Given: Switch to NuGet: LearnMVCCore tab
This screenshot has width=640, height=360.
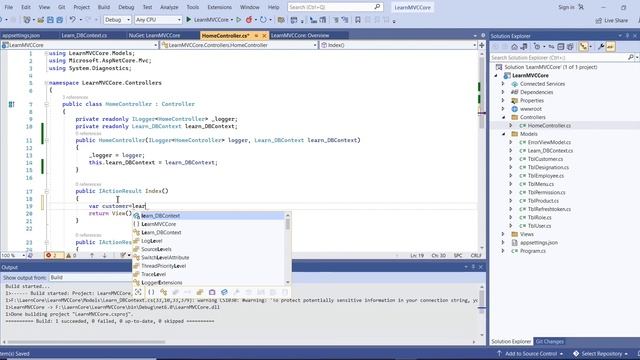Looking at the screenshot, I should click(x=154, y=36).
